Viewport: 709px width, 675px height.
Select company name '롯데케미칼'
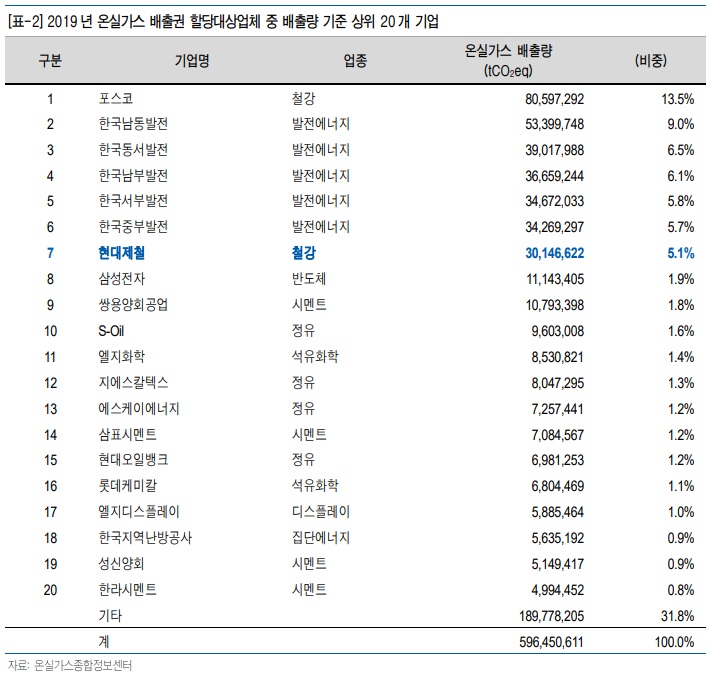pos(128,486)
